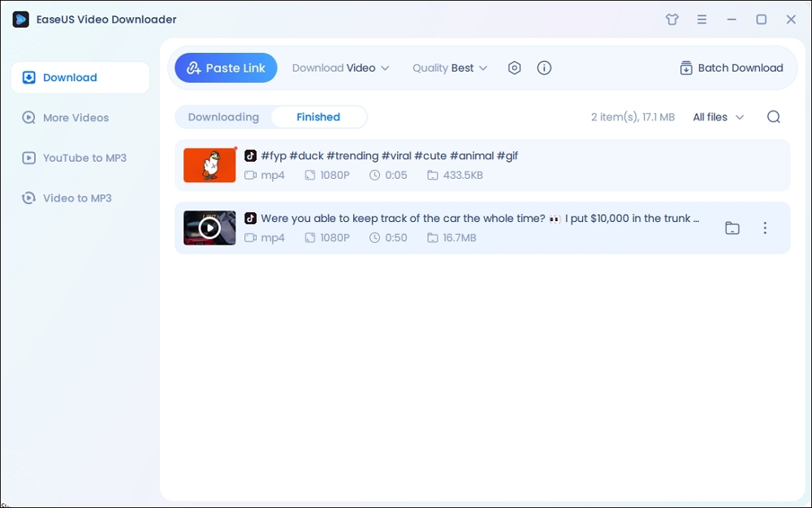Click the TikTok icon on car video
The width and height of the screenshot is (812, 508).
pyautogui.click(x=250, y=218)
